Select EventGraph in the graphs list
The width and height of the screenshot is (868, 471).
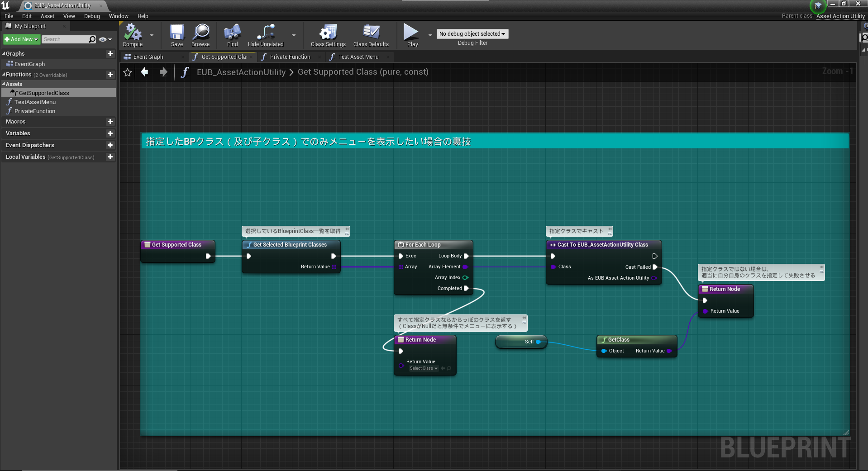[x=29, y=64]
